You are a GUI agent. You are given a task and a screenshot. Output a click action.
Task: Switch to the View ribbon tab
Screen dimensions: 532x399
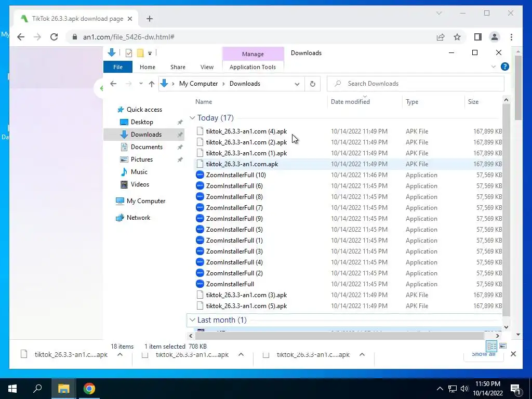coord(207,67)
